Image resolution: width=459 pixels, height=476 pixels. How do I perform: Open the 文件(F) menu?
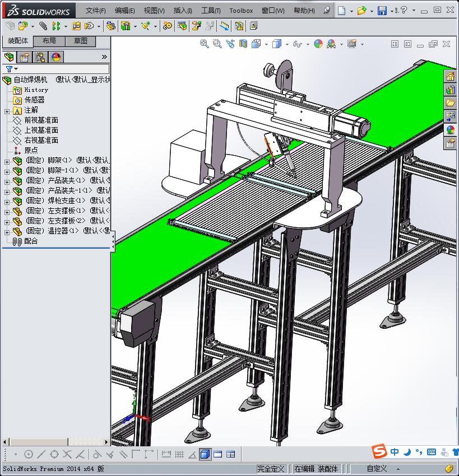pos(95,11)
